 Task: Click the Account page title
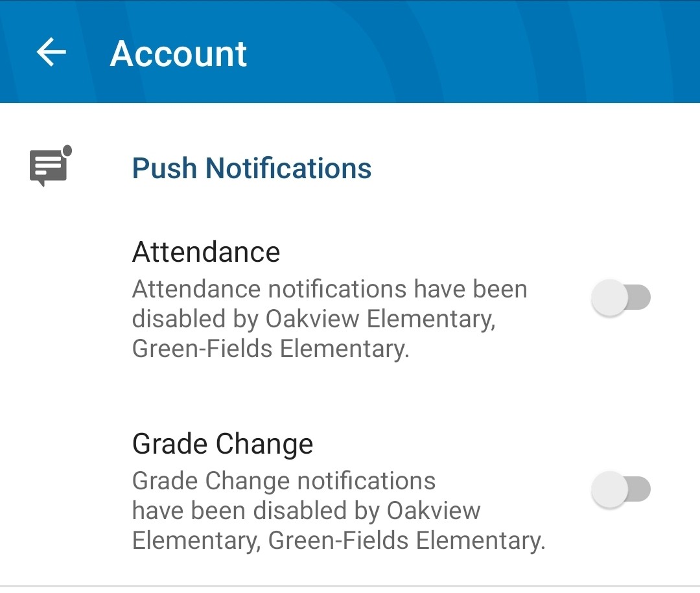click(178, 53)
